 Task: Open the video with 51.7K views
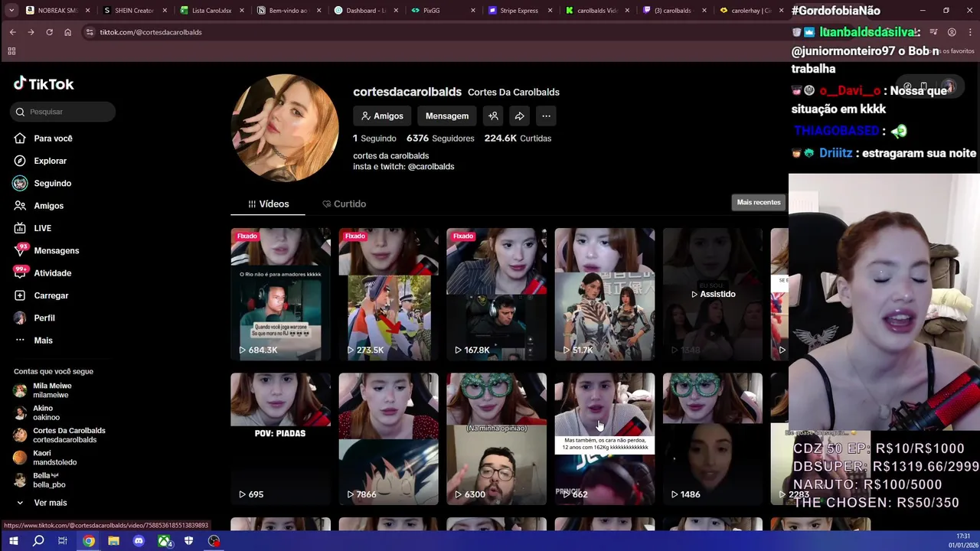tap(605, 294)
